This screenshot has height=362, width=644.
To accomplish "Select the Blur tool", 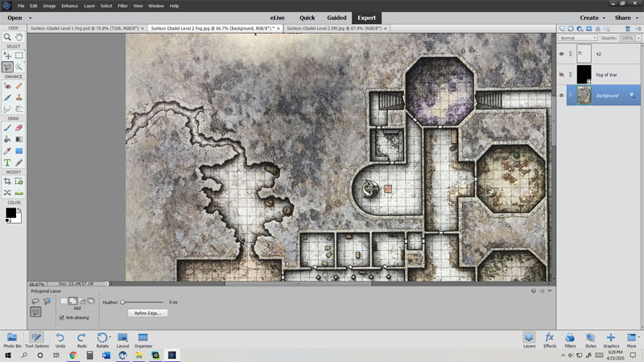I will tap(7, 109).
